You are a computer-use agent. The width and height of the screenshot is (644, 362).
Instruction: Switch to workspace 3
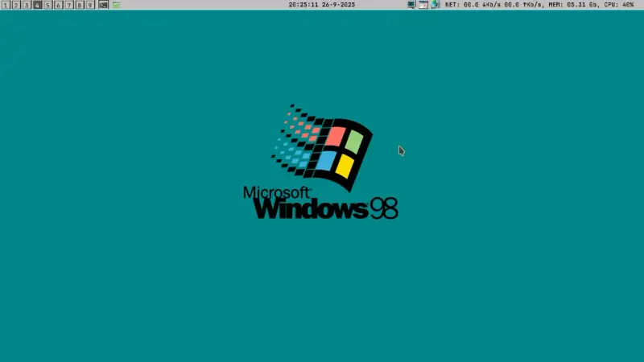[x=27, y=5]
